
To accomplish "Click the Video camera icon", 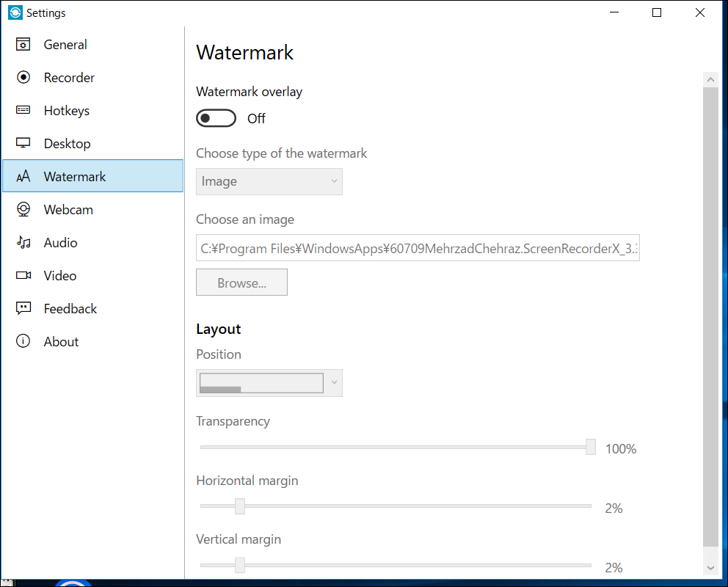I will click(x=22, y=275).
